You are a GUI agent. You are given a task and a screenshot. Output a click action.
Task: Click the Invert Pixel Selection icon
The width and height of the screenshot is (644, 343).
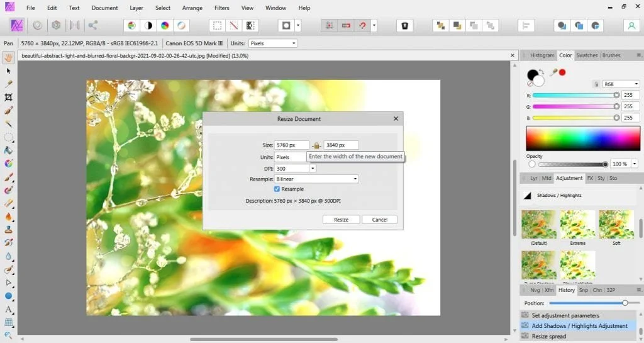250,25
